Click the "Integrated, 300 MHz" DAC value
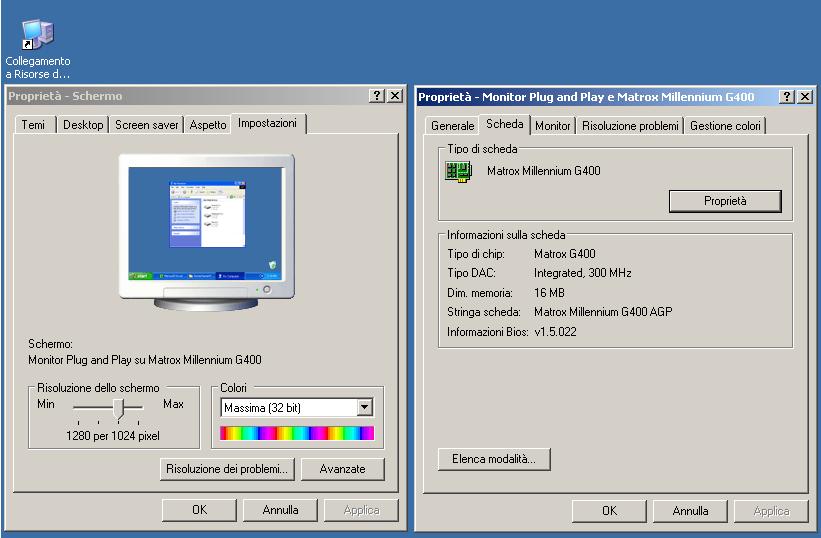The width and height of the screenshot is (821, 538). tap(583, 273)
